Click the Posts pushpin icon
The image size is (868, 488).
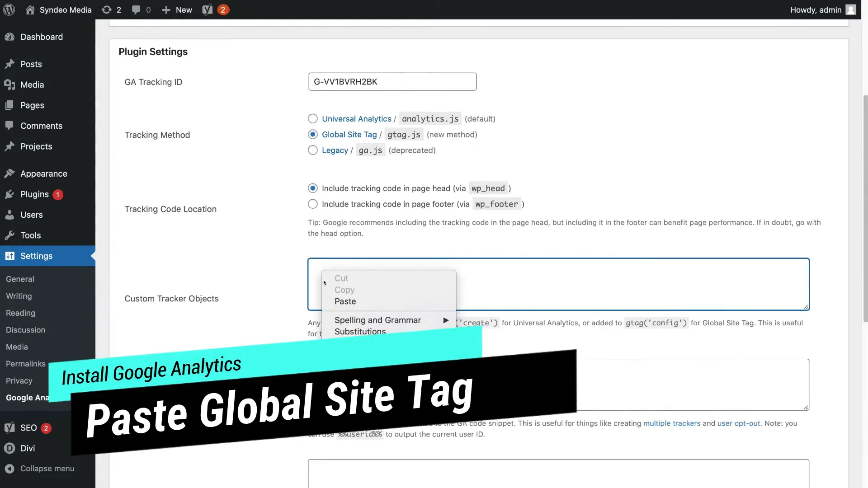(x=9, y=64)
